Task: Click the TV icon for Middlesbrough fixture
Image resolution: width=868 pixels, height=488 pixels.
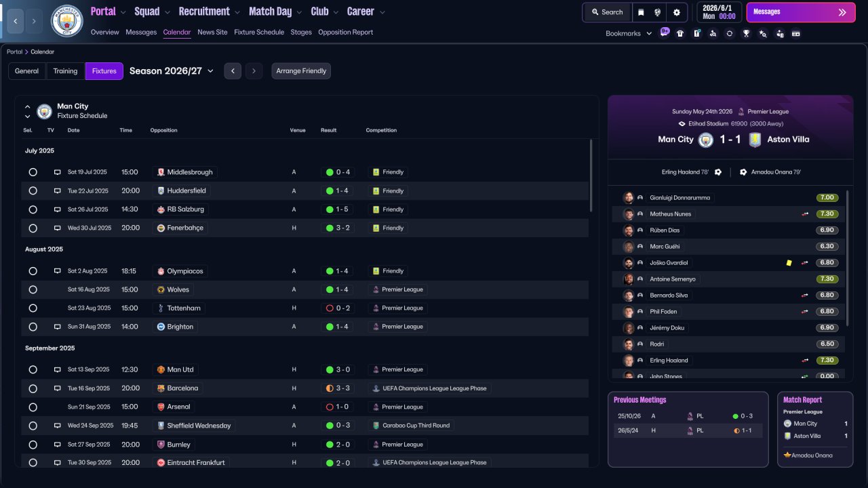Action: tap(58, 172)
